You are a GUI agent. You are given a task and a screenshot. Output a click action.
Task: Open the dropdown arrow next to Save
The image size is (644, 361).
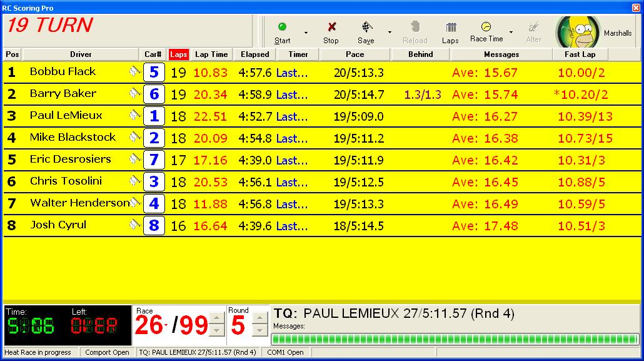pyautogui.click(x=390, y=33)
